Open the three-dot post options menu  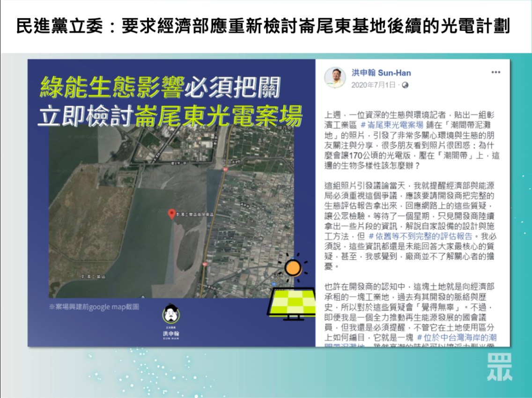495,73
